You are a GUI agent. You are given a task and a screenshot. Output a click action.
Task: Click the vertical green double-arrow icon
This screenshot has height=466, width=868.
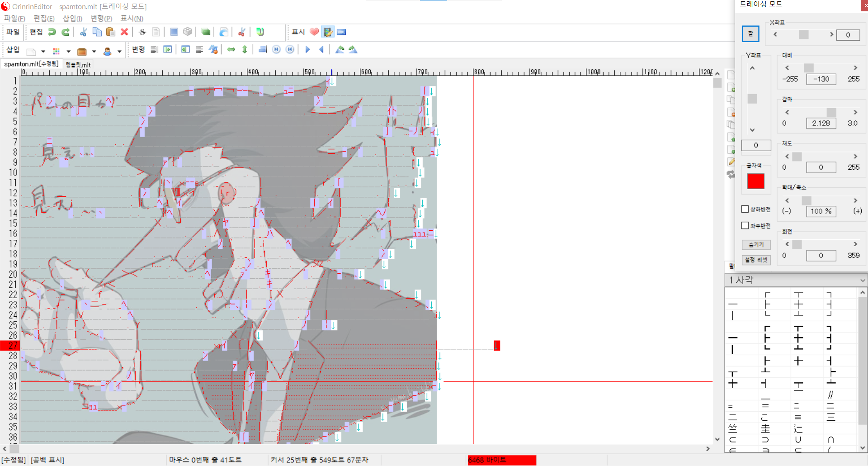(245, 49)
